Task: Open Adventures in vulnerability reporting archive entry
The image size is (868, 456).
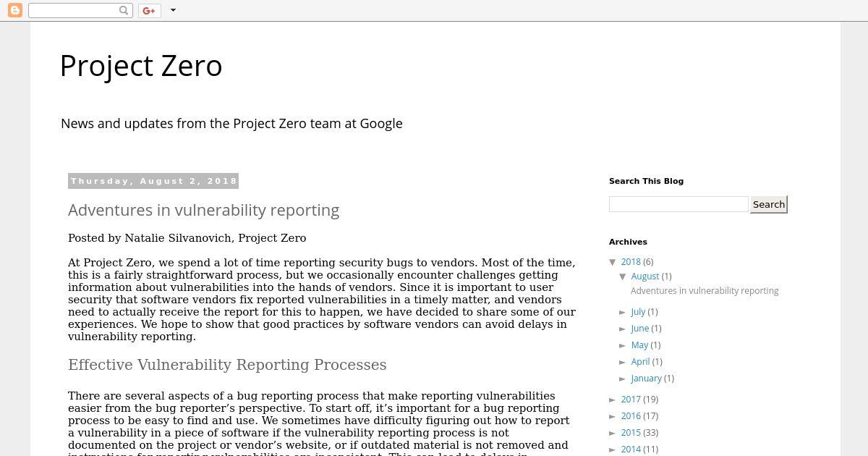Action: coord(705,291)
